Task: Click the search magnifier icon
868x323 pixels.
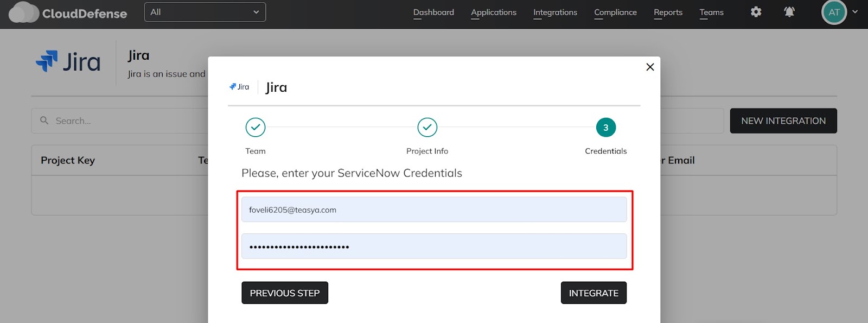Action: (x=44, y=121)
